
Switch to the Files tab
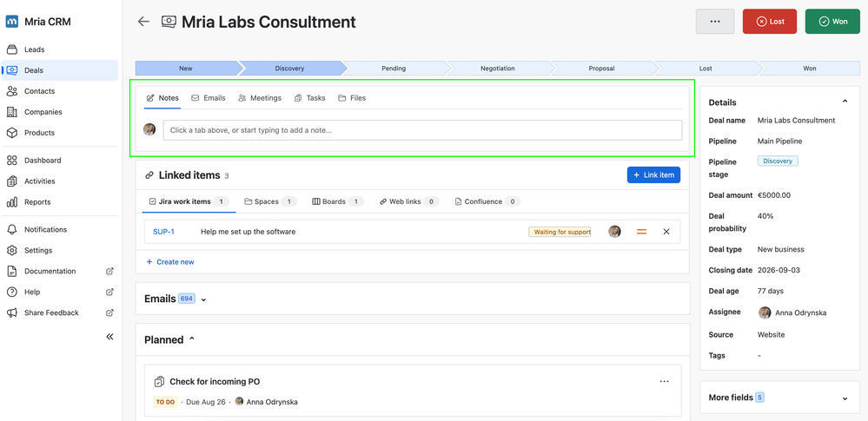point(352,98)
